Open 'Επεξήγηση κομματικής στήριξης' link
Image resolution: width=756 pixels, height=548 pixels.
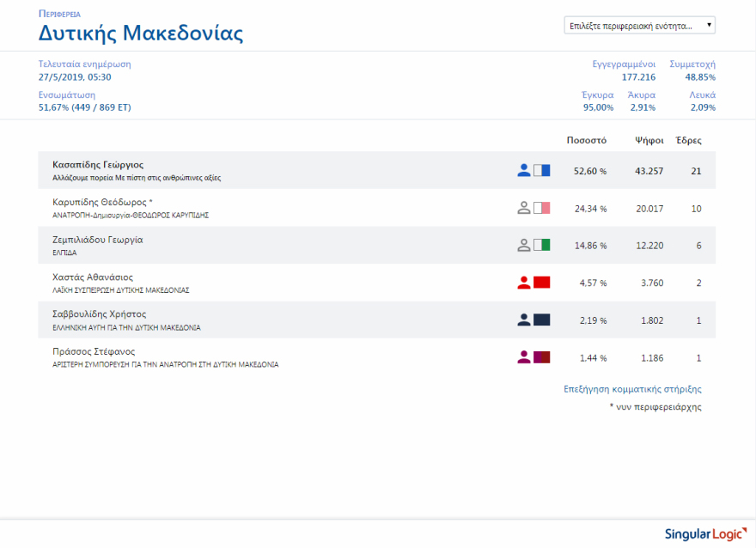click(x=632, y=389)
